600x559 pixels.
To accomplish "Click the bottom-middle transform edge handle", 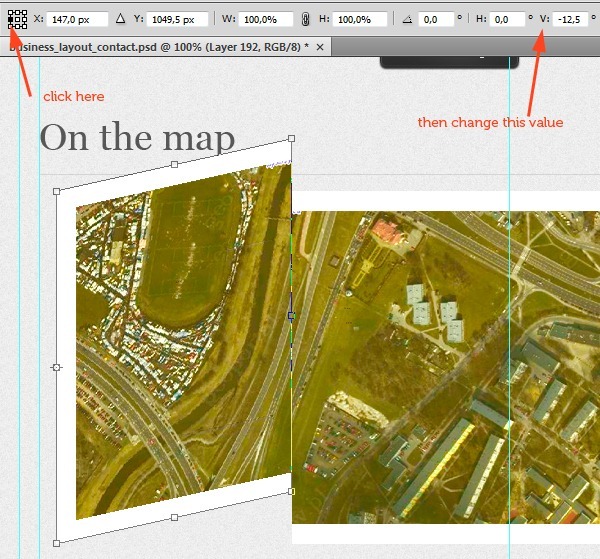I will point(174,517).
